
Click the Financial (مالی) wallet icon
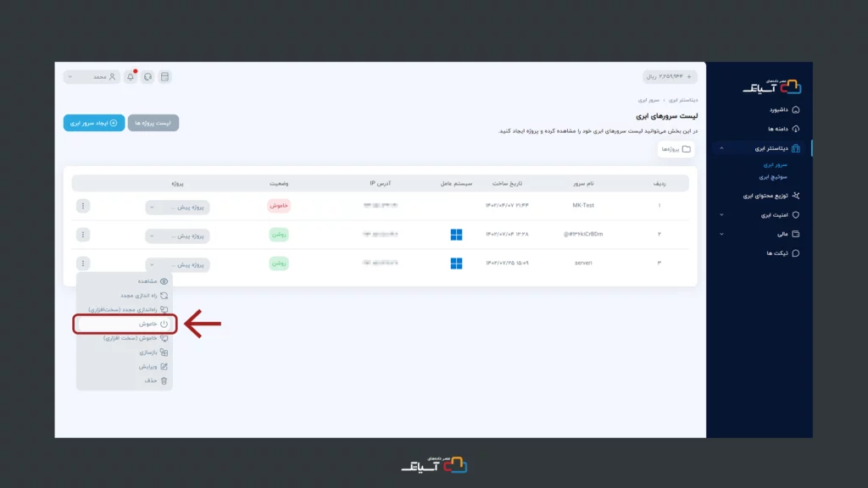click(795, 234)
